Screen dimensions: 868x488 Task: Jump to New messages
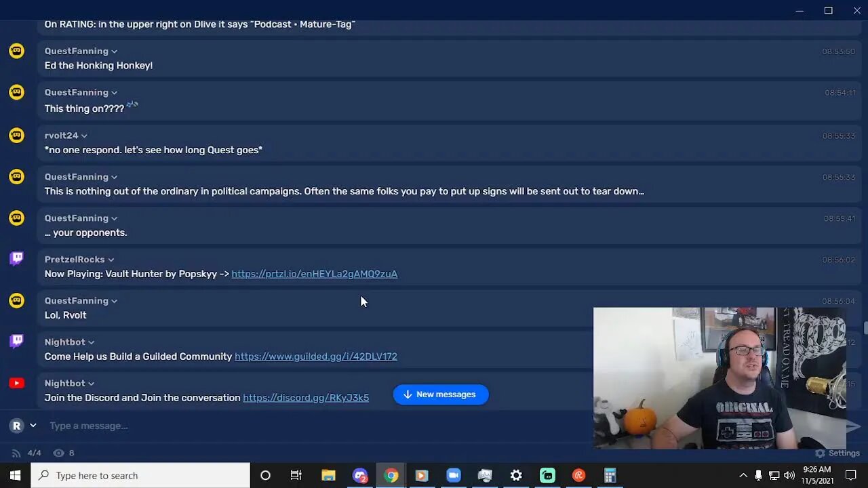click(x=441, y=394)
